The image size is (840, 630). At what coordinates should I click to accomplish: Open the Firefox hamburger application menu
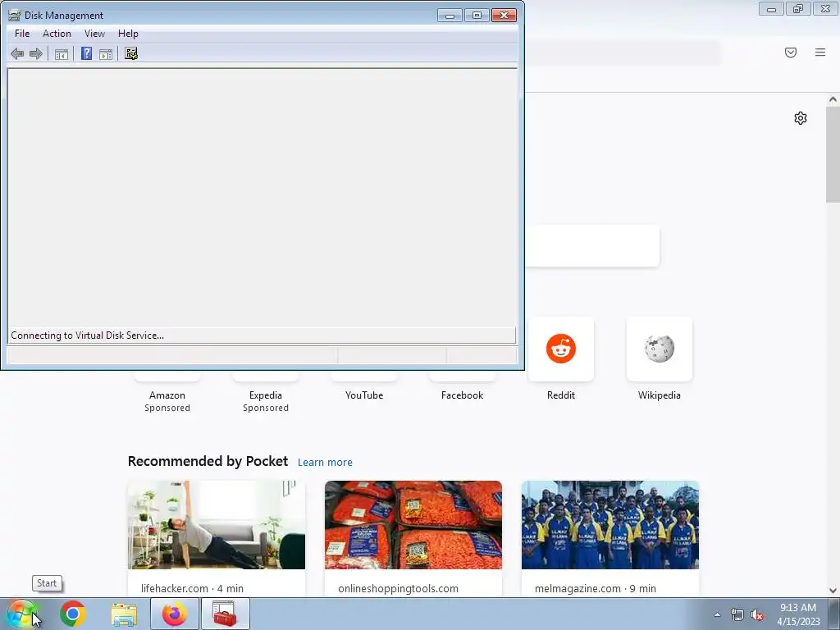(x=820, y=52)
